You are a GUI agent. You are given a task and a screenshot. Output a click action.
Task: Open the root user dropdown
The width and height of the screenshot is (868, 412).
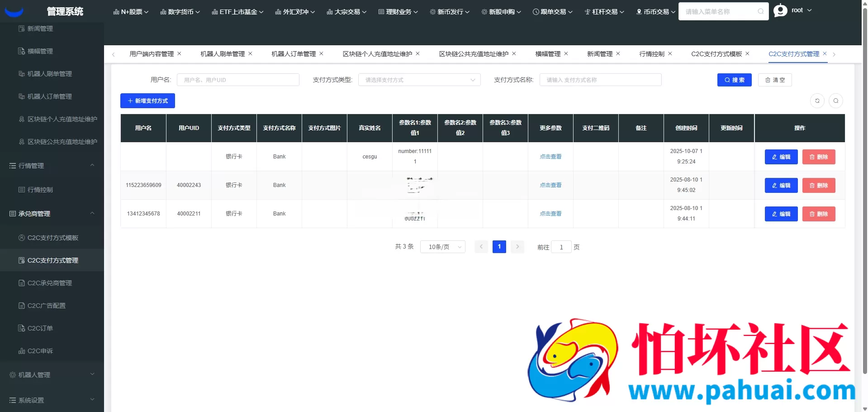801,10
